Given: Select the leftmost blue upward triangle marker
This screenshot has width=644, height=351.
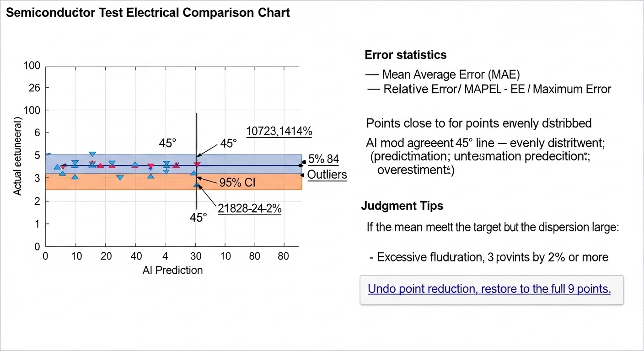Looking at the screenshot, I should (x=57, y=167).
